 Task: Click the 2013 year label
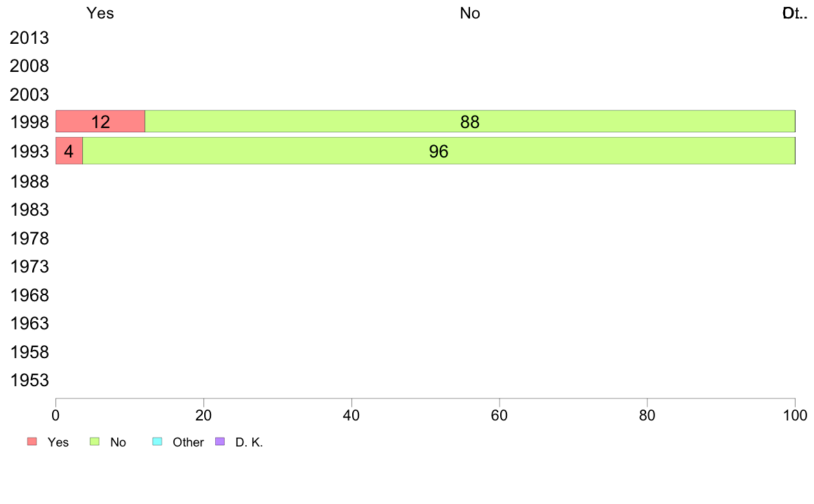[29, 38]
